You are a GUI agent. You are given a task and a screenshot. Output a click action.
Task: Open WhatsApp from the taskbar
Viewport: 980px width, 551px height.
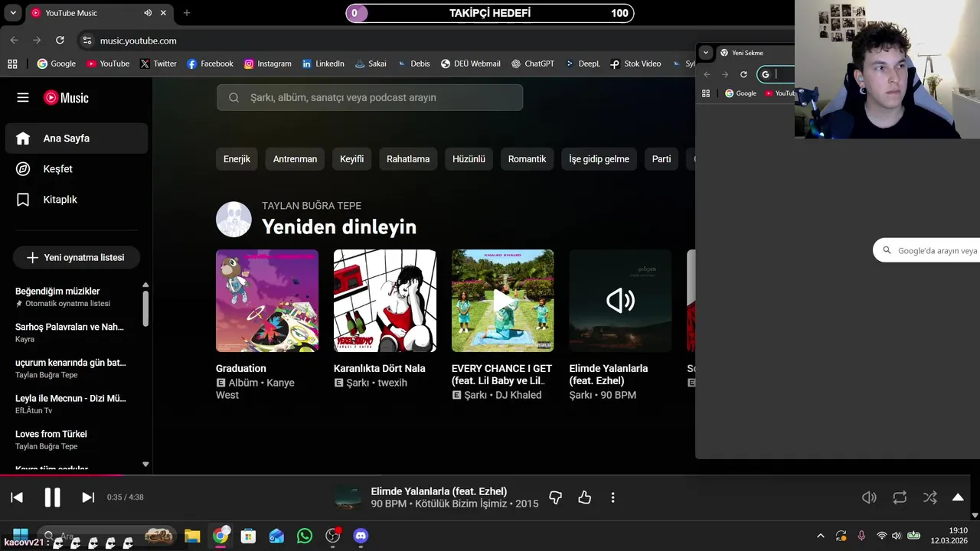[x=305, y=536]
